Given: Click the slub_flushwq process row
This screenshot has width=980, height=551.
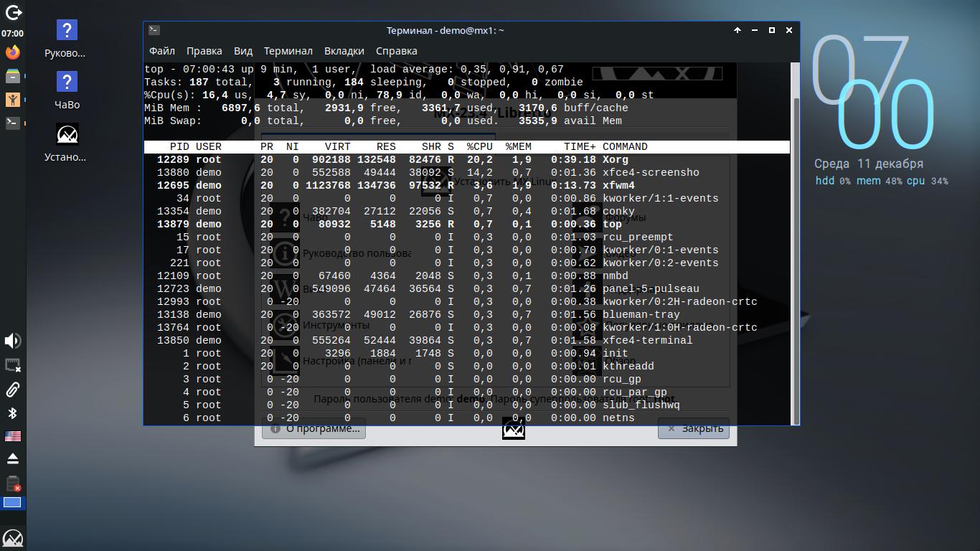Looking at the screenshot, I should (x=467, y=405).
